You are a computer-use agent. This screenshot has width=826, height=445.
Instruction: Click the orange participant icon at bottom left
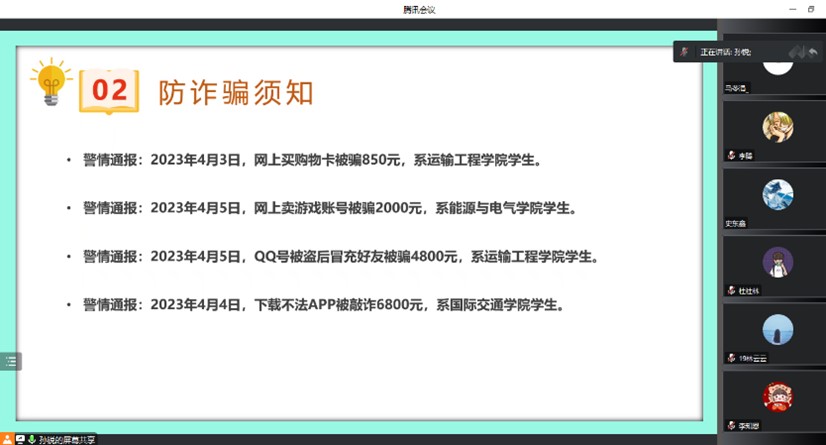coord(7,439)
